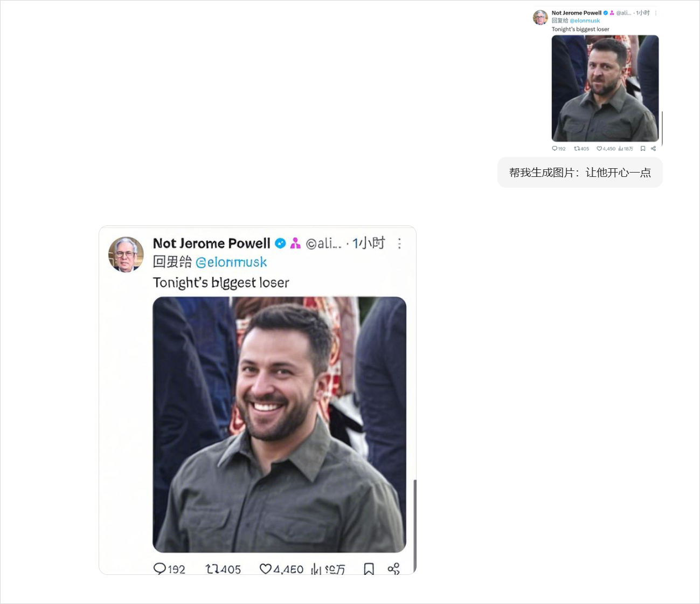Open three-dot menu in large generated tweet

pyautogui.click(x=399, y=244)
